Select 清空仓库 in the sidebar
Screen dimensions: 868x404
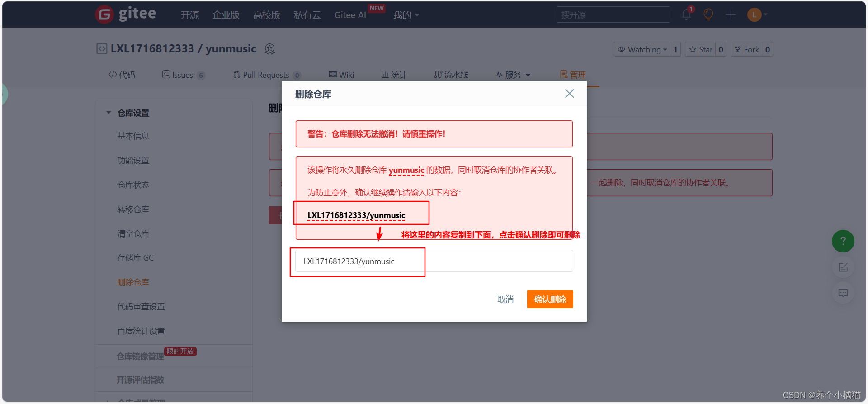click(x=133, y=233)
